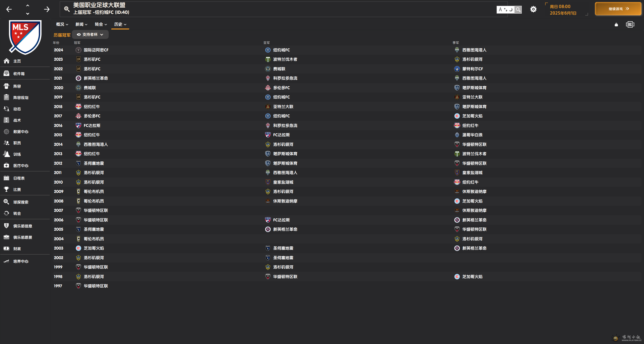
Task: Click the MLS league logo
Action: (x=25, y=37)
